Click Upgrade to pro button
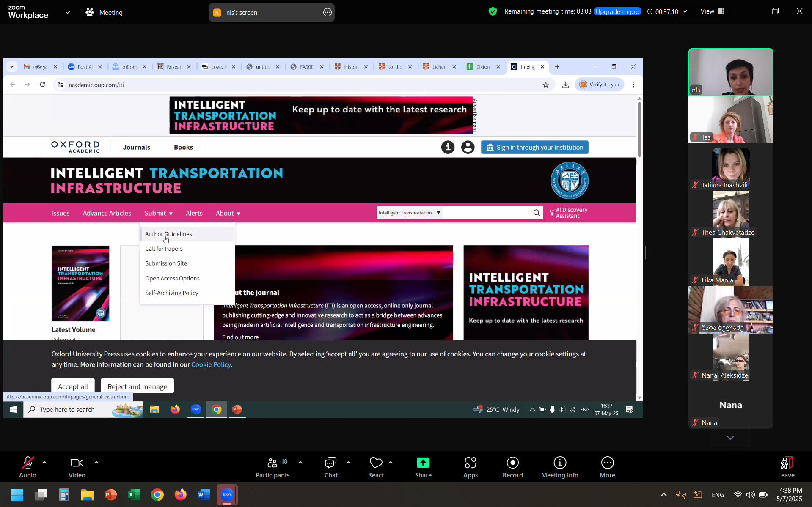This screenshot has height=507, width=812. click(617, 11)
